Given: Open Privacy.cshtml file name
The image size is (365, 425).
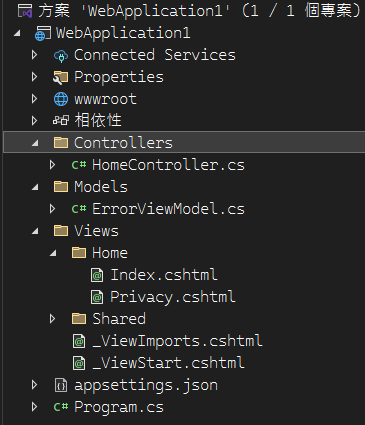Looking at the screenshot, I should coord(173,297).
